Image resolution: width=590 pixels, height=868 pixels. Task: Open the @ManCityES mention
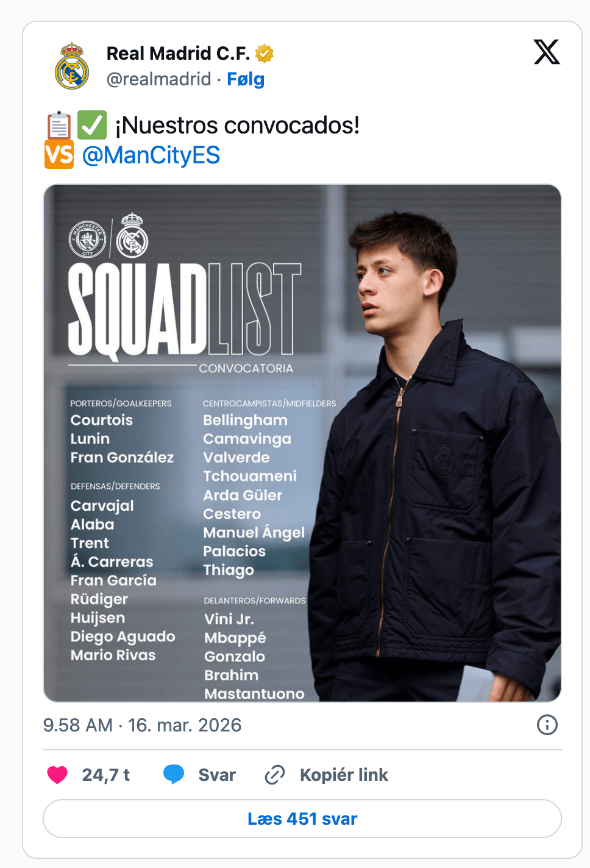click(151, 155)
